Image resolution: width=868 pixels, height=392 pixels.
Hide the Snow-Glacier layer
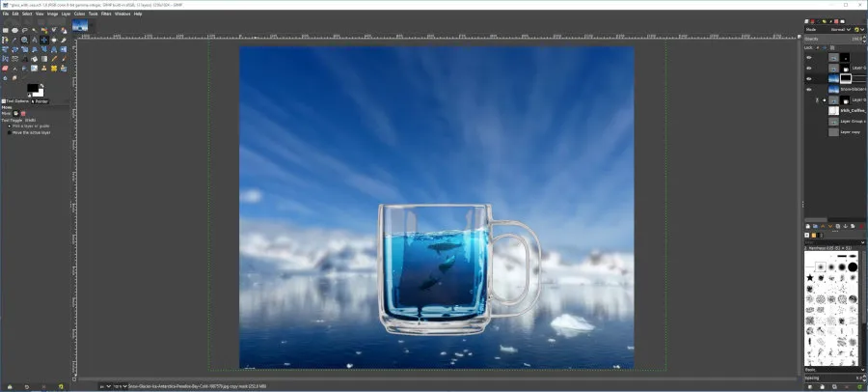[x=809, y=89]
